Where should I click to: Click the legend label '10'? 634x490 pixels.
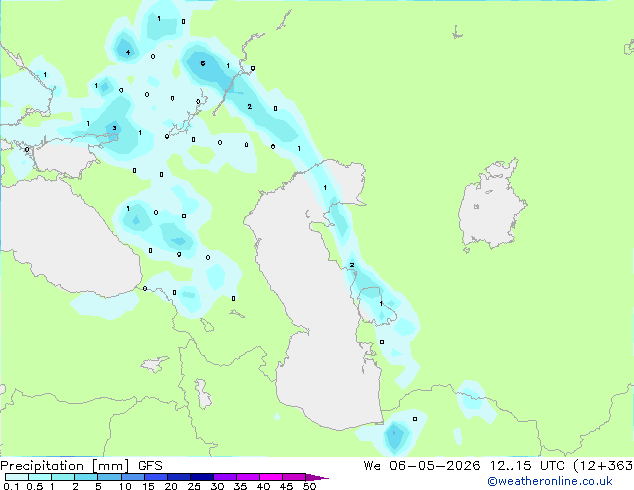point(125,486)
